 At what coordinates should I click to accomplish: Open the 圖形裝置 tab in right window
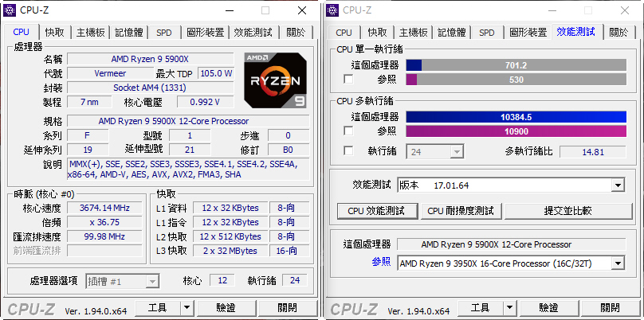coord(528,33)
